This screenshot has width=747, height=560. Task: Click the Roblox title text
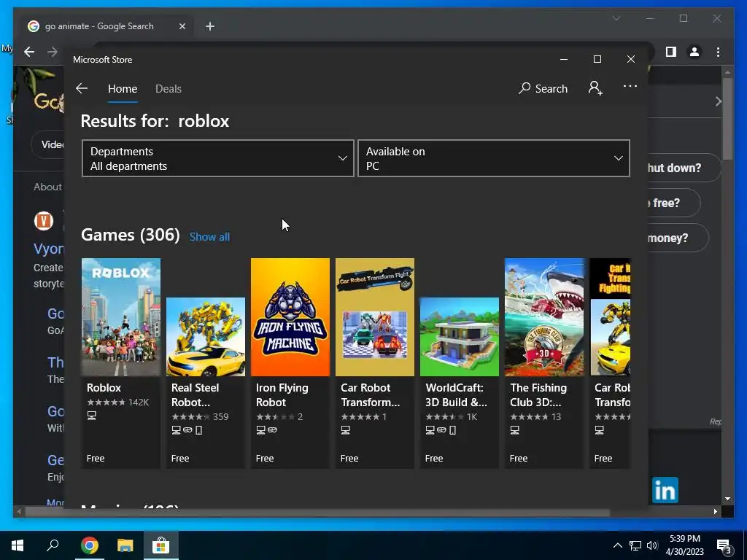point(104,388)
